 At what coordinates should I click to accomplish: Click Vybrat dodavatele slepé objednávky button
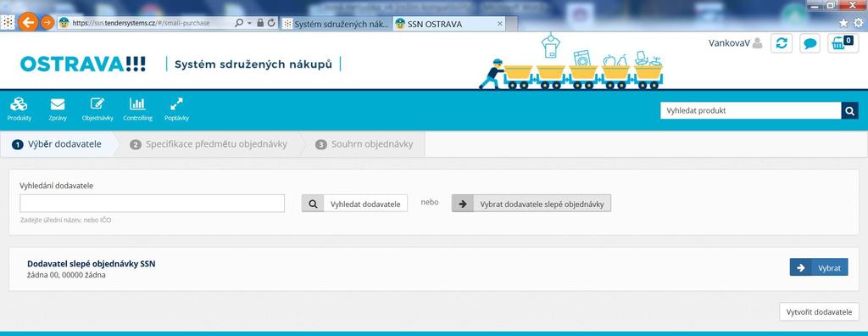[531, 204]
